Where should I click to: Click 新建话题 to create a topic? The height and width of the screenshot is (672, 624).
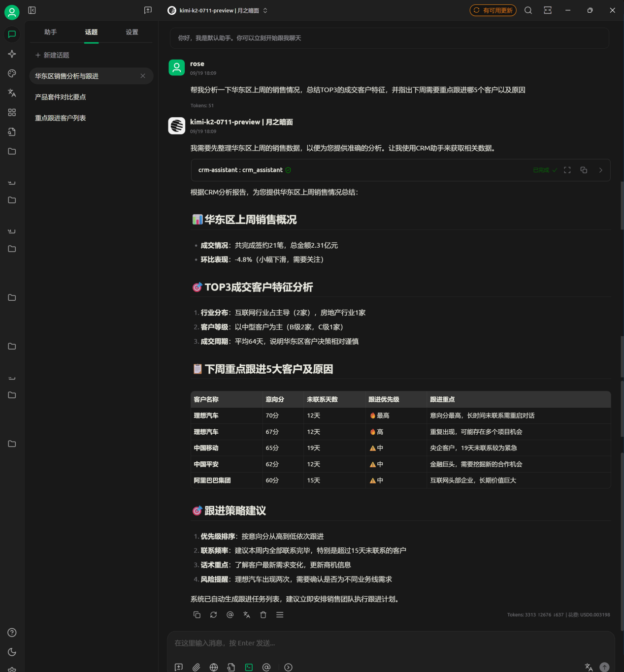click(x=52, y=55)
